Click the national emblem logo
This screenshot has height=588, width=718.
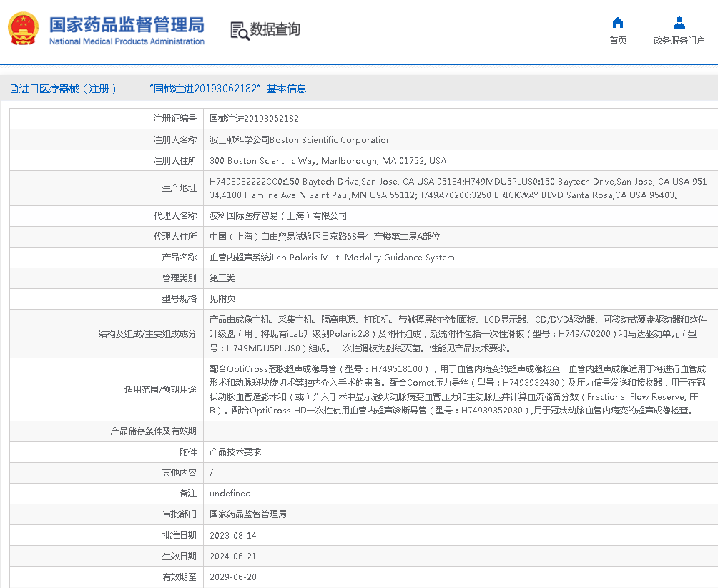[24, 29]
